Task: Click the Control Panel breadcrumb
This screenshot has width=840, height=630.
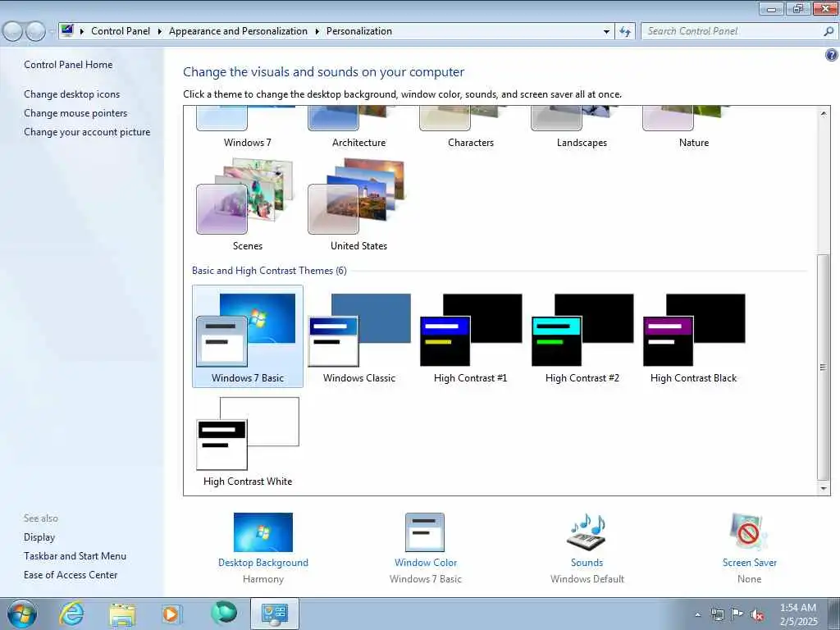Action: (x=121, y=31)
